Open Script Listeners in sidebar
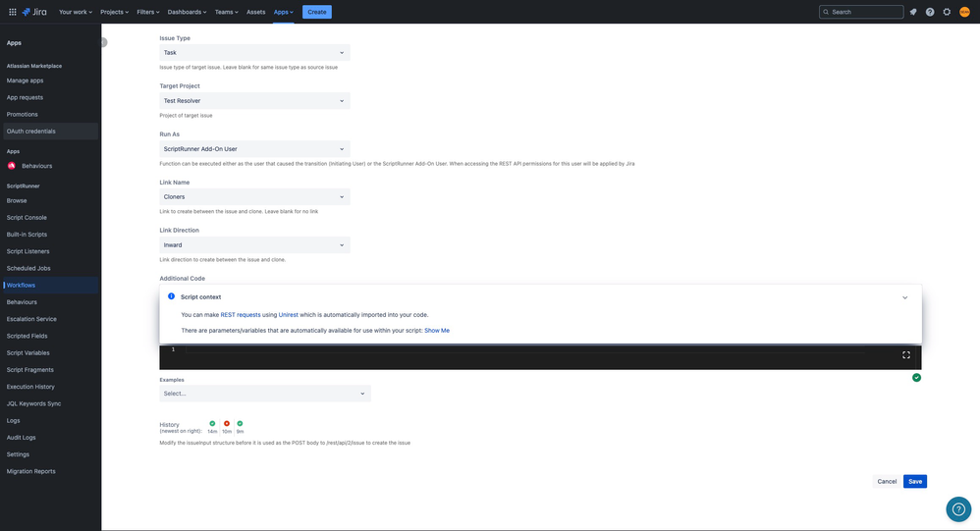 [28, 251]
